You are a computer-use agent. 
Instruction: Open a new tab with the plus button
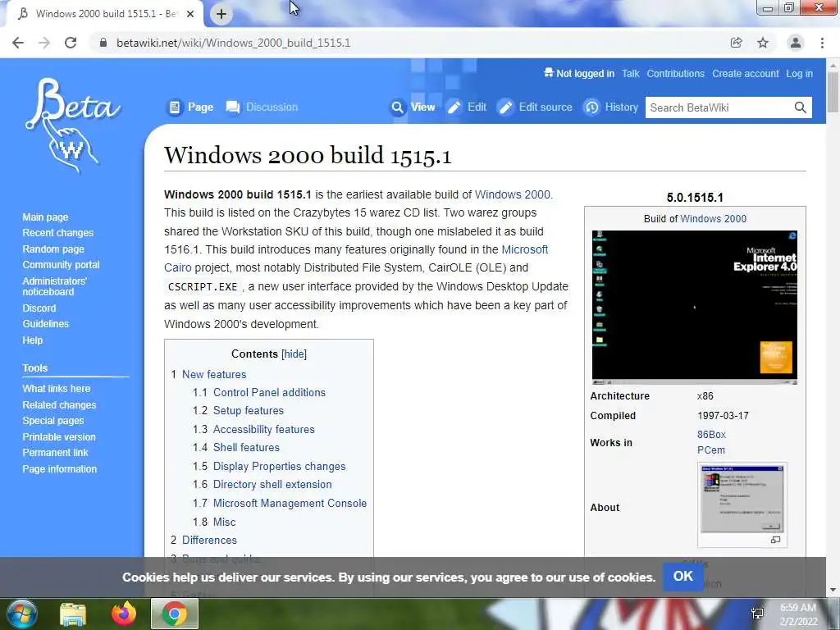221,14
